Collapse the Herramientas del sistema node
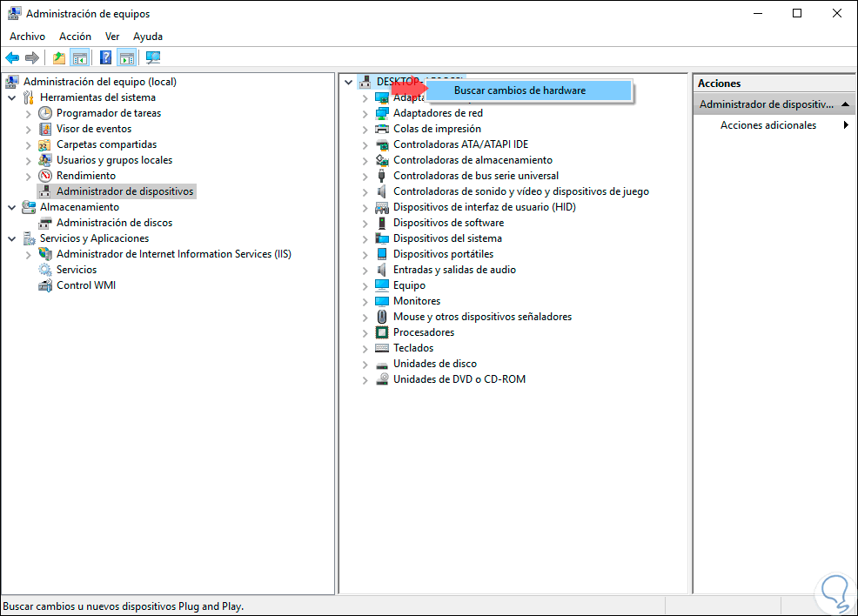The width and height of the screenshot is (858, 616). [x=12, y=98]
